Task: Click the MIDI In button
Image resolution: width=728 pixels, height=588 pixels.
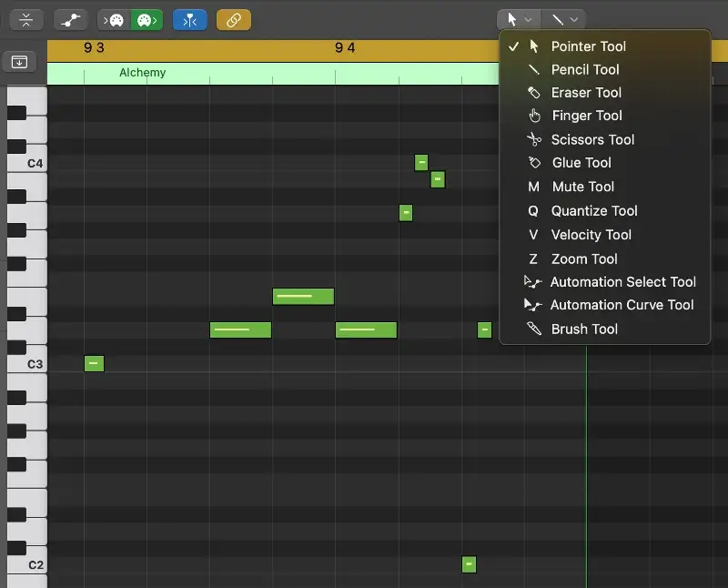Action: click(x=115, y=19)
